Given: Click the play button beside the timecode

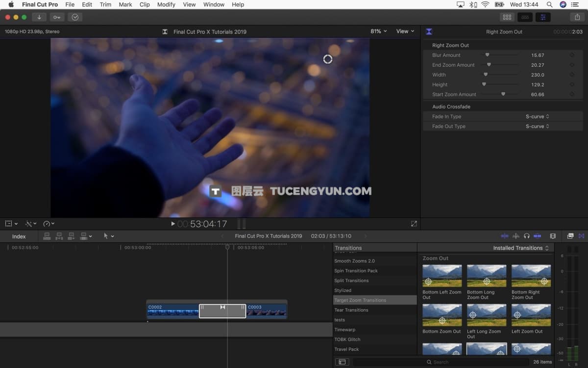Looking at the screenshot, I should tap(172, 224).
